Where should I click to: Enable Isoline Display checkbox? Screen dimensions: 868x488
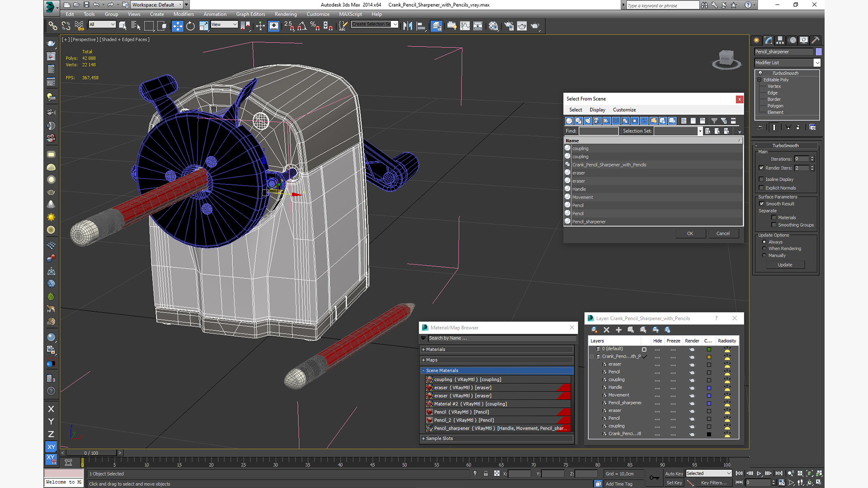pyautogui.click(x=761, y=179)
